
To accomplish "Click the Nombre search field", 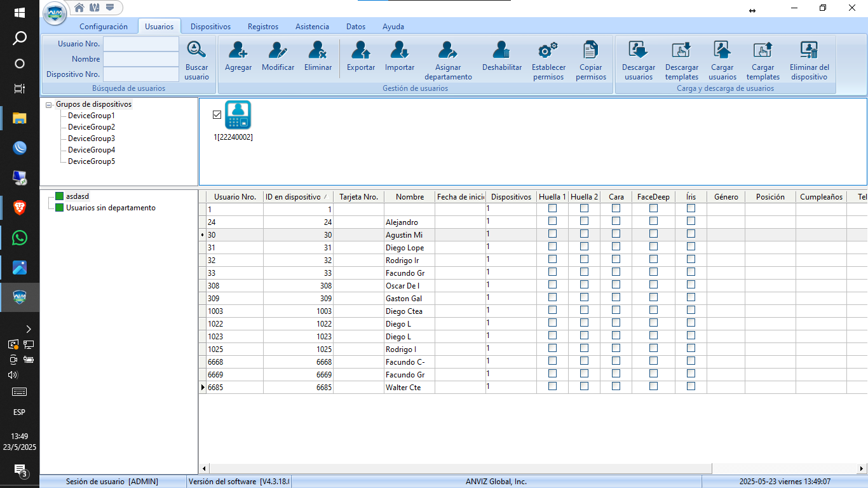I will click(141, 59).
